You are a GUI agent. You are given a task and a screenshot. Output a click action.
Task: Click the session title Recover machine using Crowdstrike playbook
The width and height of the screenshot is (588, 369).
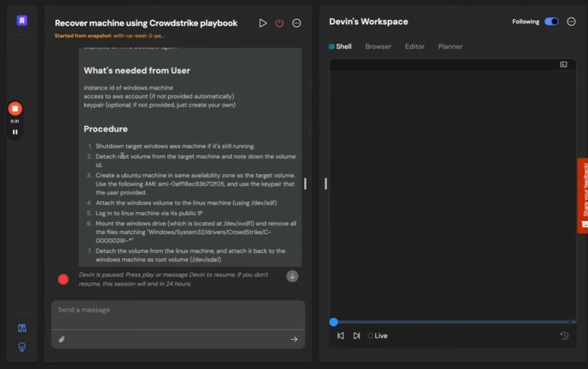point(146,23)
